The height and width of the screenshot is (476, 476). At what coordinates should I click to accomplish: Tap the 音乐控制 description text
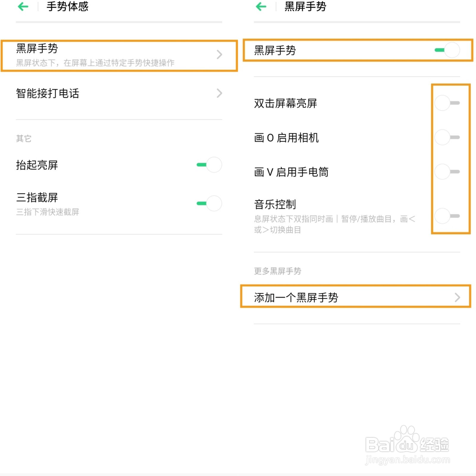click(x=334, y=224)
